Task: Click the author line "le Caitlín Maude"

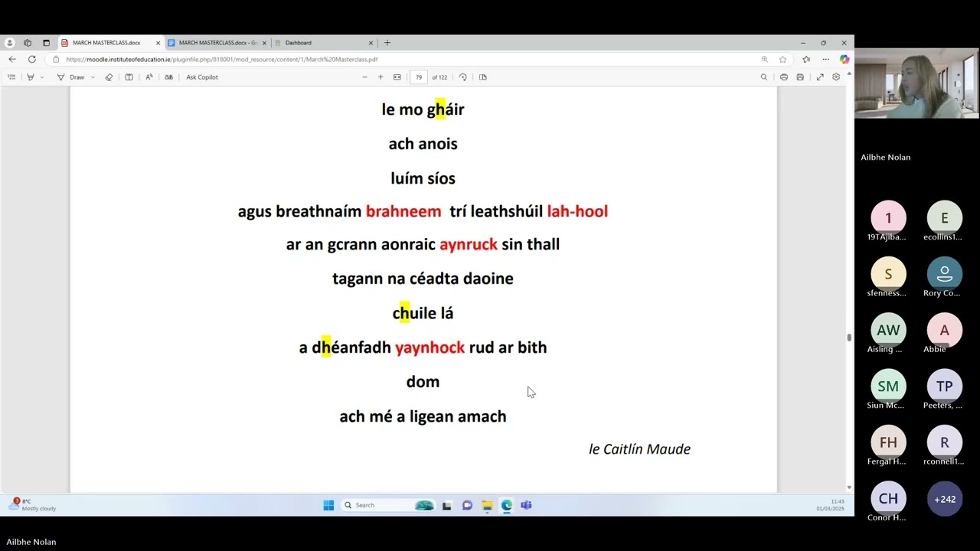Action: tap(639, 449)
